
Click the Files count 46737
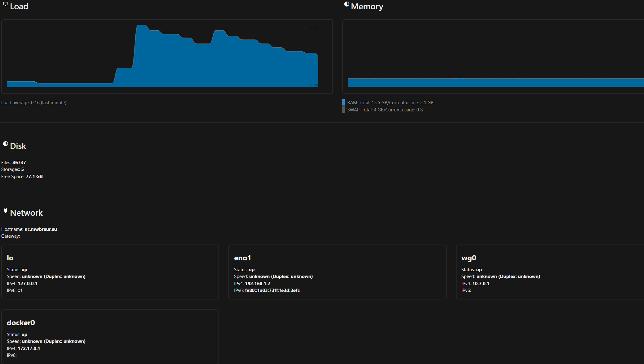coord(19,163)
